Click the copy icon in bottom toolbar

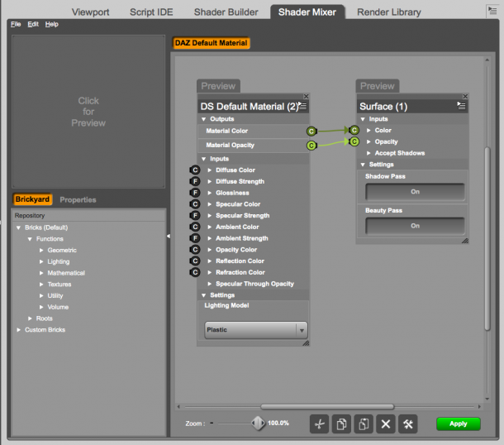[341, 424]
